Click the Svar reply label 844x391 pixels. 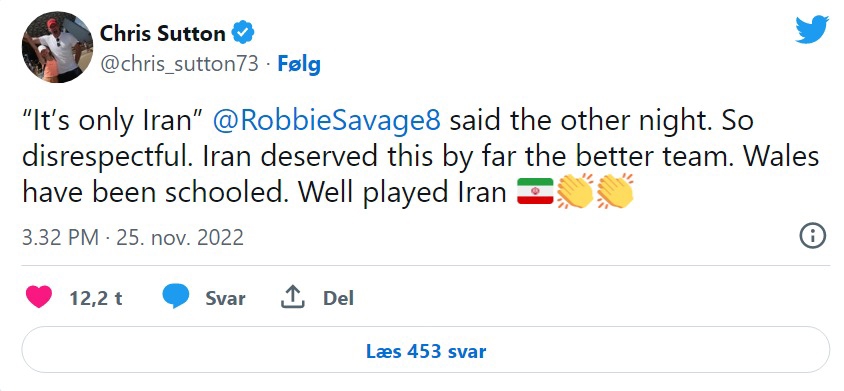(x=225, y=298)
